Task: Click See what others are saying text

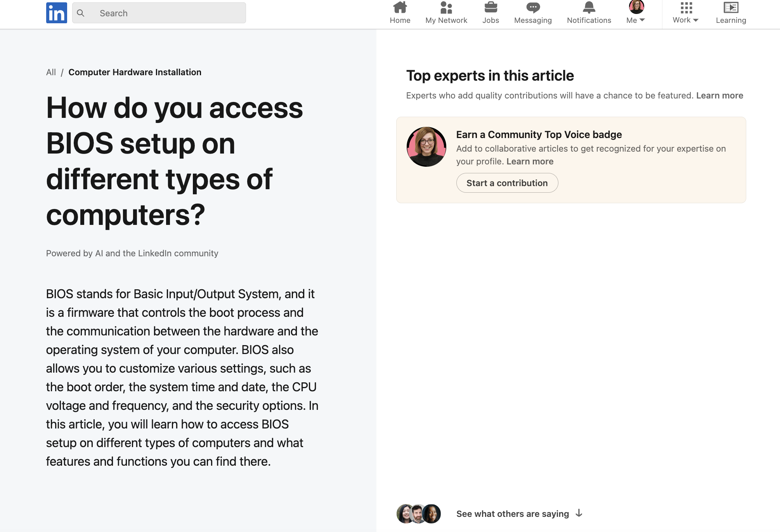Action: point(512,514)
